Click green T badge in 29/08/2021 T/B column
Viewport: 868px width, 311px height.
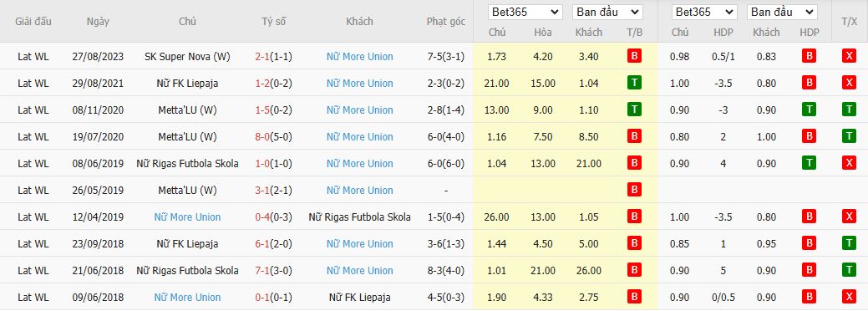click(634, 83)
